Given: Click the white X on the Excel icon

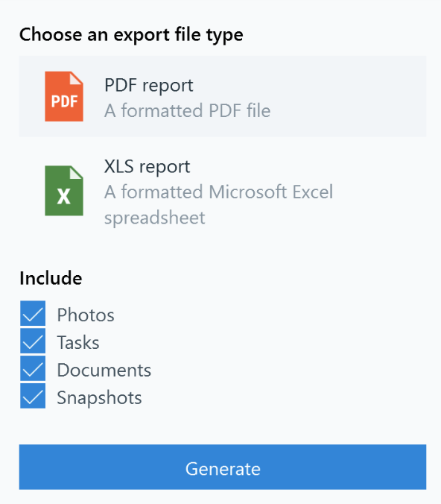Looking at the screenshot, I should click(63, 196).
